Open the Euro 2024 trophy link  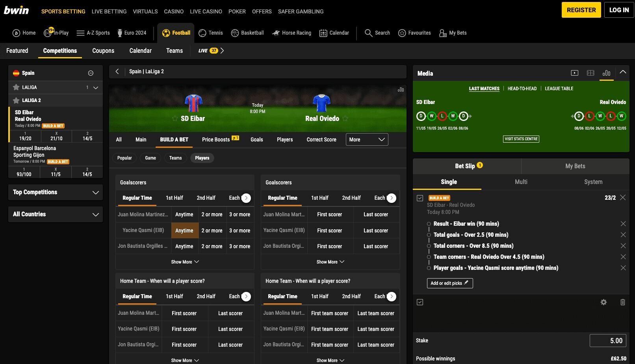[132, 33]
